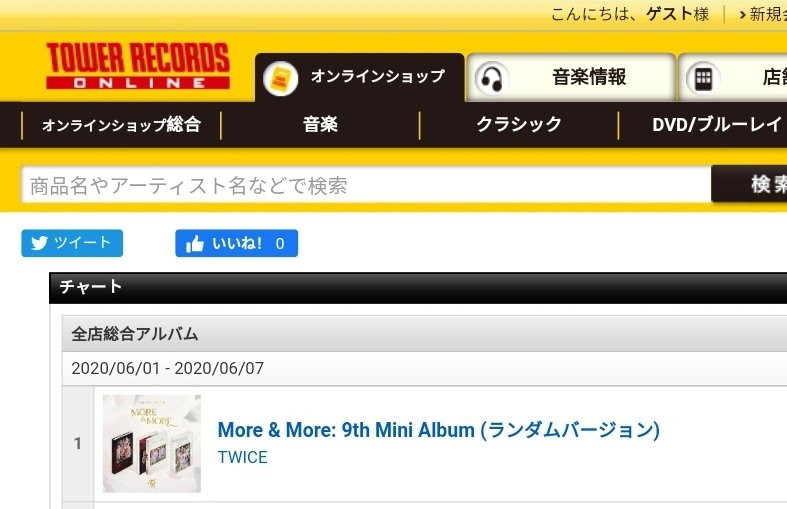Open the TWICE artist link
Image resolution: width=787 pixels, height=509 pixels.
pos(242,457)
